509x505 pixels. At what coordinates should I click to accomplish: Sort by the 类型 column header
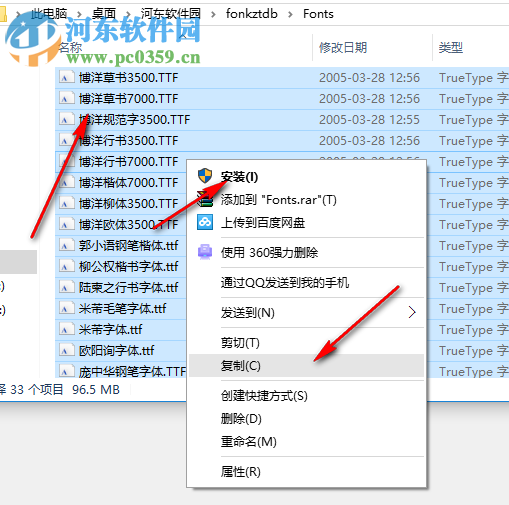pos(451,48)
